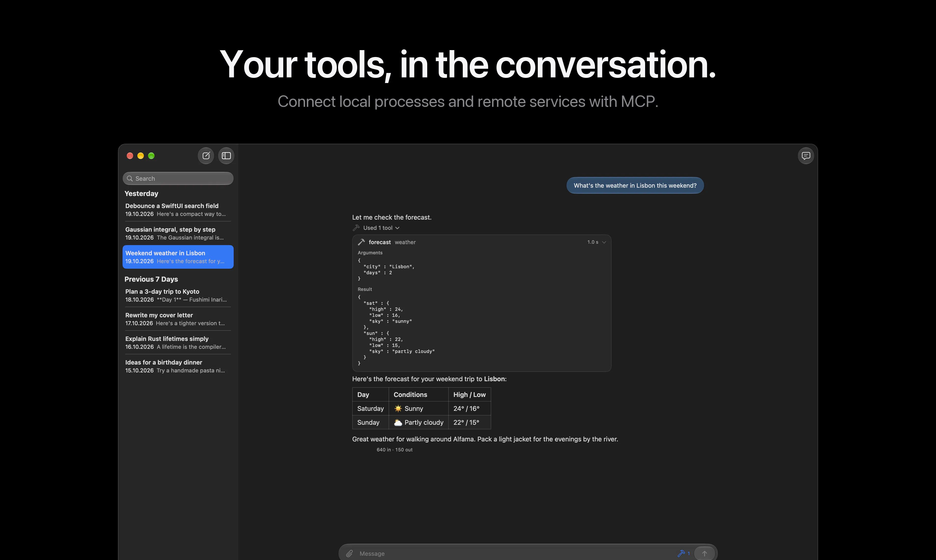Click the Arguments label in tool card
Image resolution: width=936 pixels, height=560 pixels.
[x=370, y=253]
